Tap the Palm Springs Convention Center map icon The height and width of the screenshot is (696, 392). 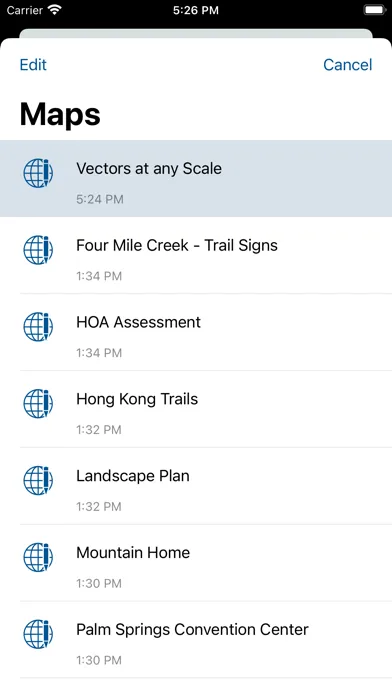38,633
